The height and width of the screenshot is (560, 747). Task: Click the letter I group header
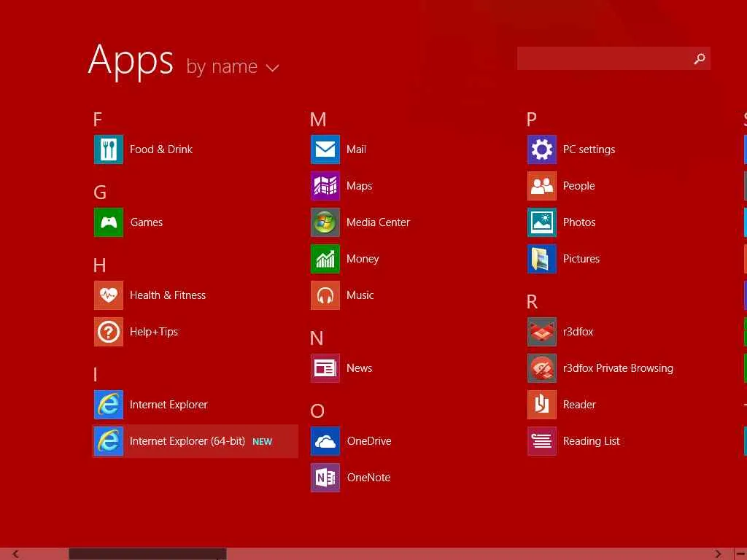(x=96, y=375)
